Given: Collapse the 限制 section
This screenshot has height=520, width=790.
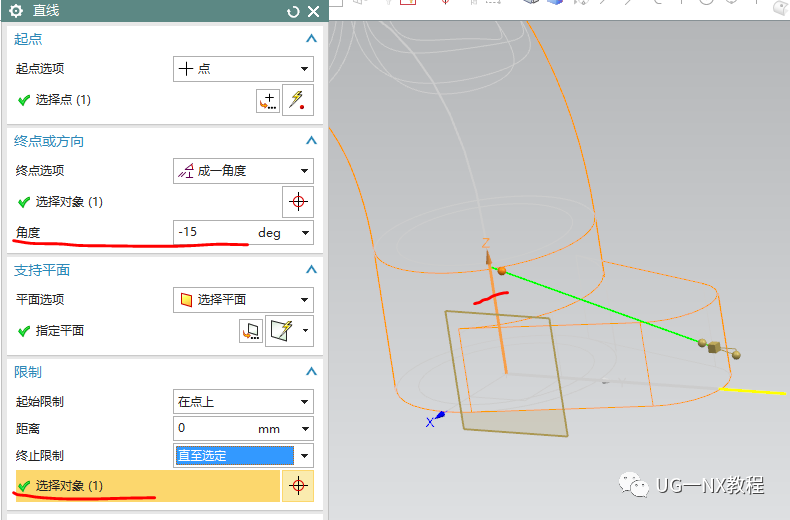Looking at the screenshot, I should point(311,371).
